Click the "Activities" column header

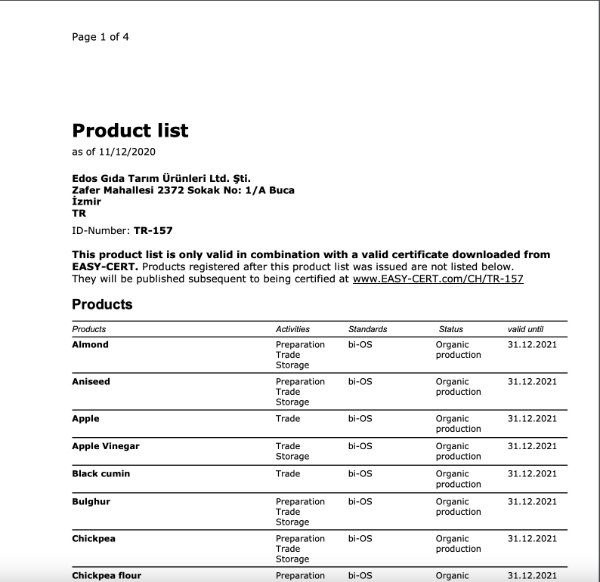292,329
